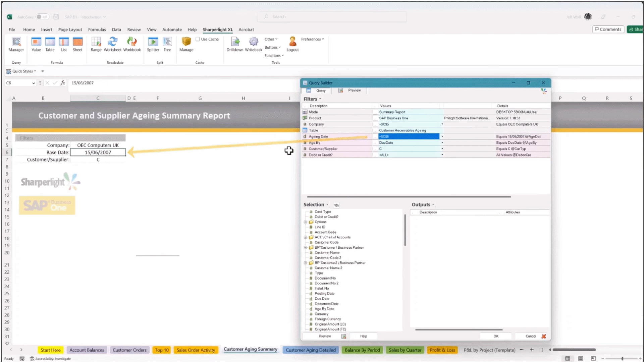Click the preview icon next to Preview button

tap(344, 336)
